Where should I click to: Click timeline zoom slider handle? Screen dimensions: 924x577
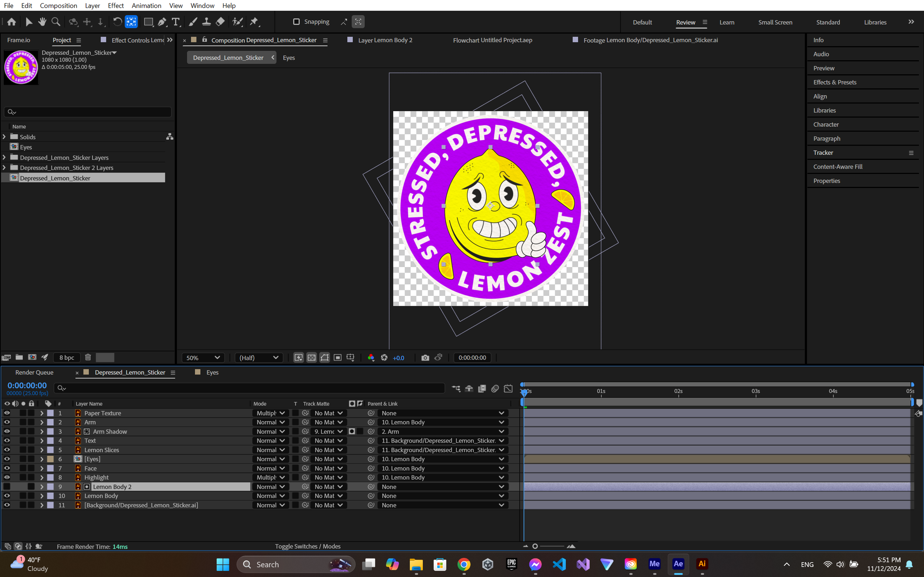coord(535,546)
